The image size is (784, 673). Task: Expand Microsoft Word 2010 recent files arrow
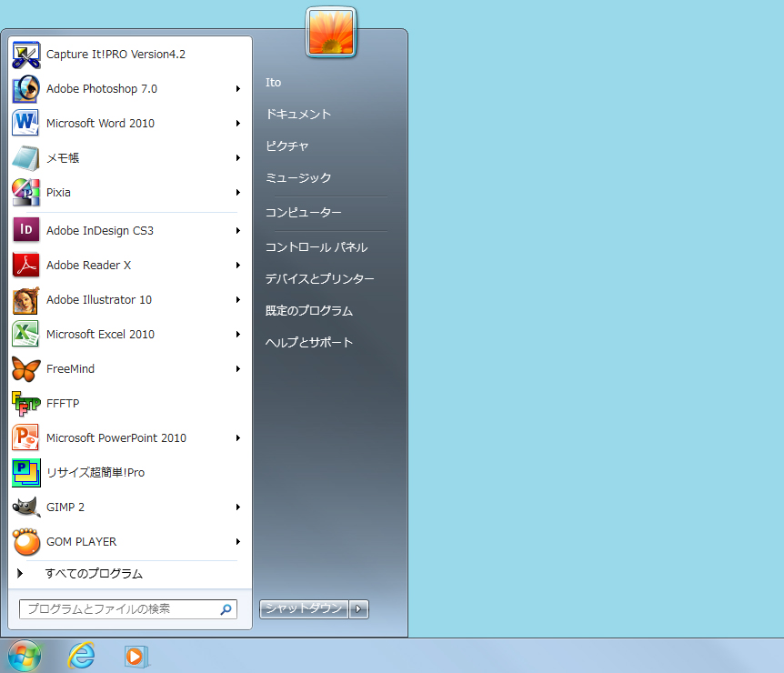point(238,124)
